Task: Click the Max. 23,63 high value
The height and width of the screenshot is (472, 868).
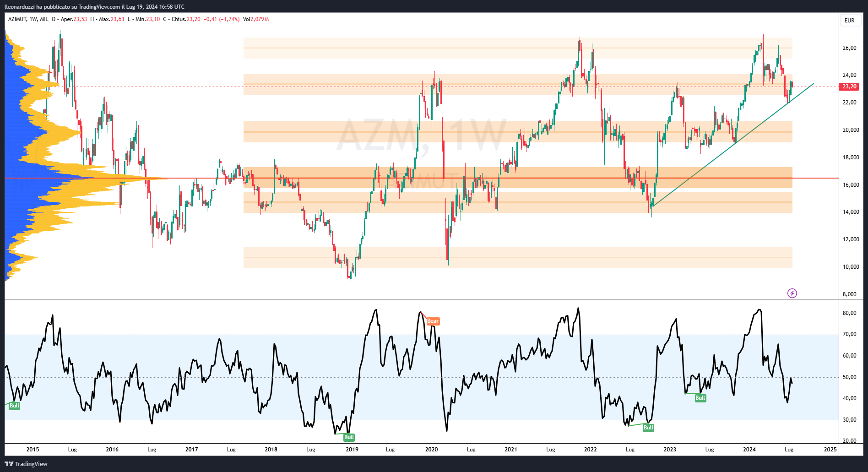Action: coord(107,19)
